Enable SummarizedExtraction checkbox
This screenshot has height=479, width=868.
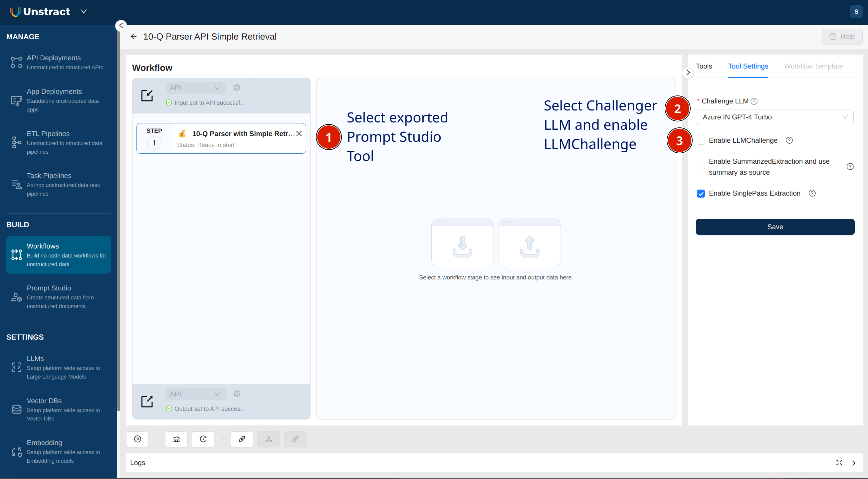(x=701, y=167)
